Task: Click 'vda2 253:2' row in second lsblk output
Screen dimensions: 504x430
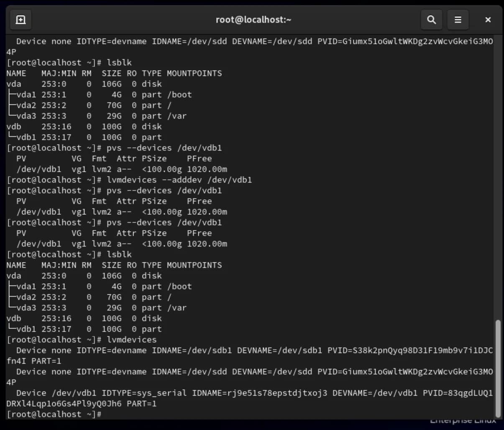Action: tap(89, 297)
